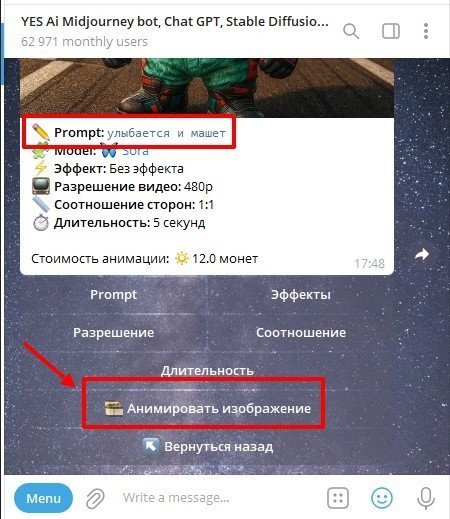Open the Эффекты options button
The height and width of the screenshot is (519, 450).
(x=301, y=295)
